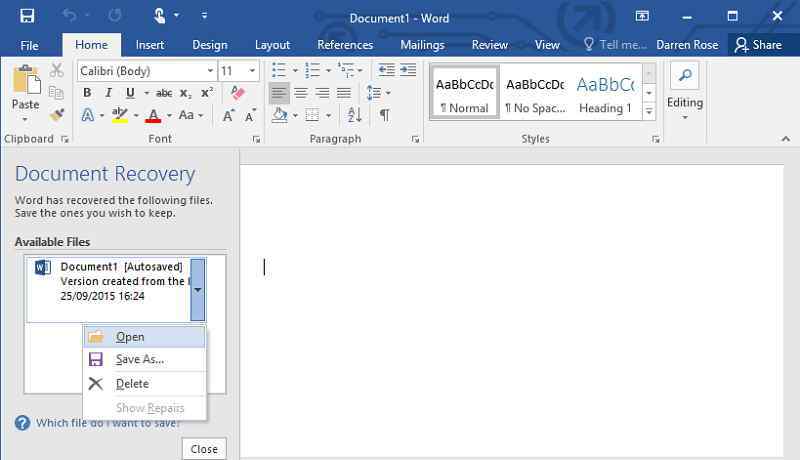Switch to the References tab
Image resolution: width=800 pixels, height=460 pixels.
click(345, 45)
